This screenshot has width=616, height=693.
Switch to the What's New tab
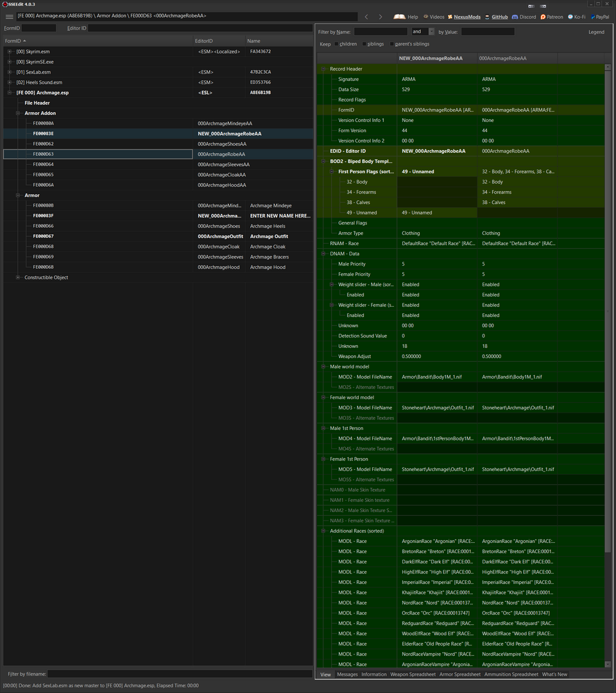pyautogui.click(x=554, y=674)
